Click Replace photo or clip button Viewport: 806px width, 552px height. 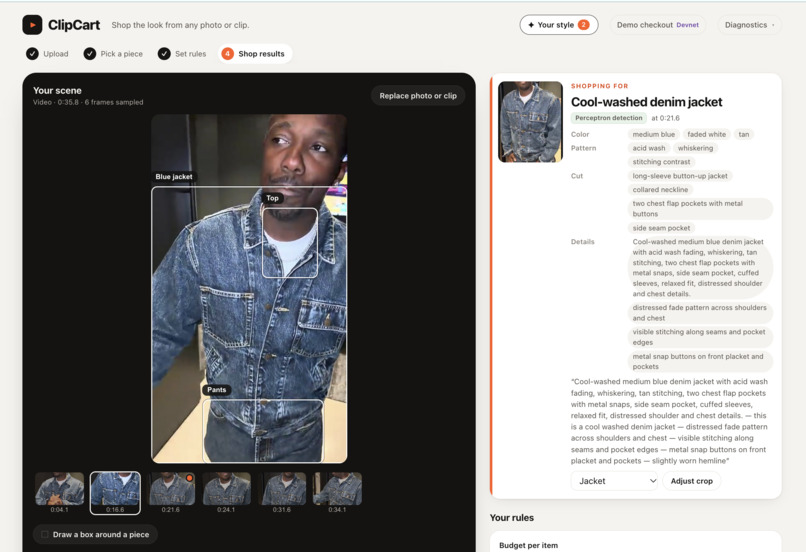pyautogui.click(x=418, y=96)
